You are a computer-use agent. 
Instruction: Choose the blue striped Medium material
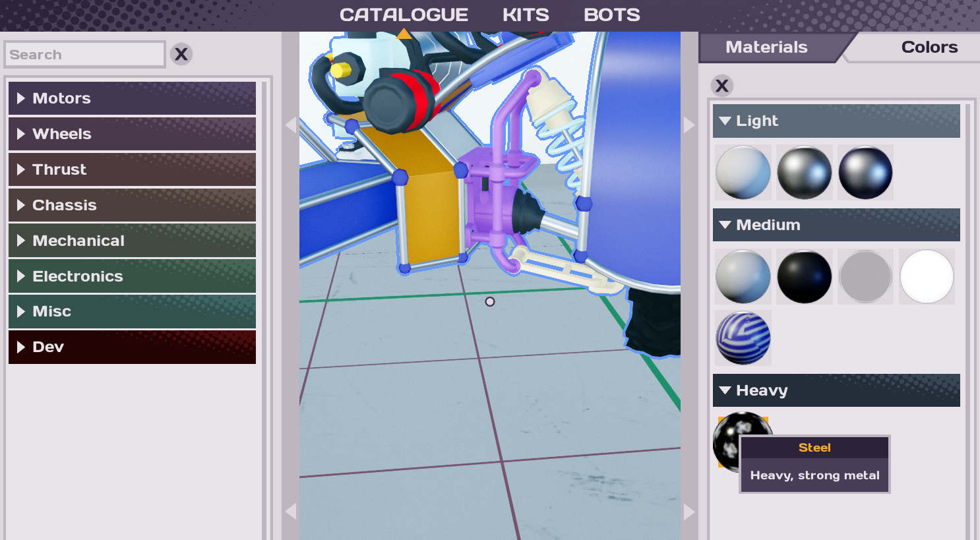pos(743,338)
